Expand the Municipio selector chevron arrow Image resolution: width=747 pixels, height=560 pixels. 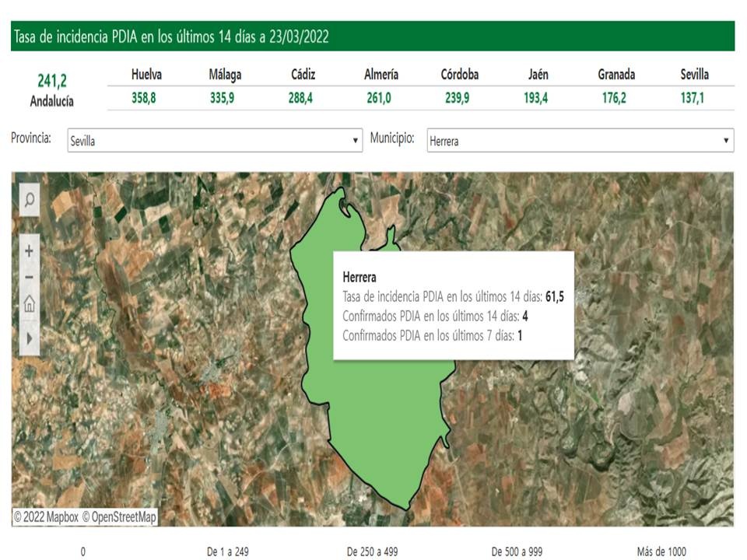[x=725, y=141]
